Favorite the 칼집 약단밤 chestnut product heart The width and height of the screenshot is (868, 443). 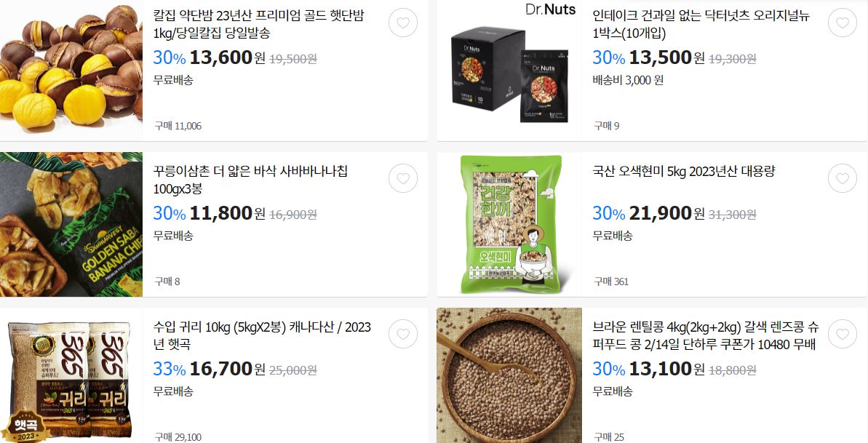point(403,23)
